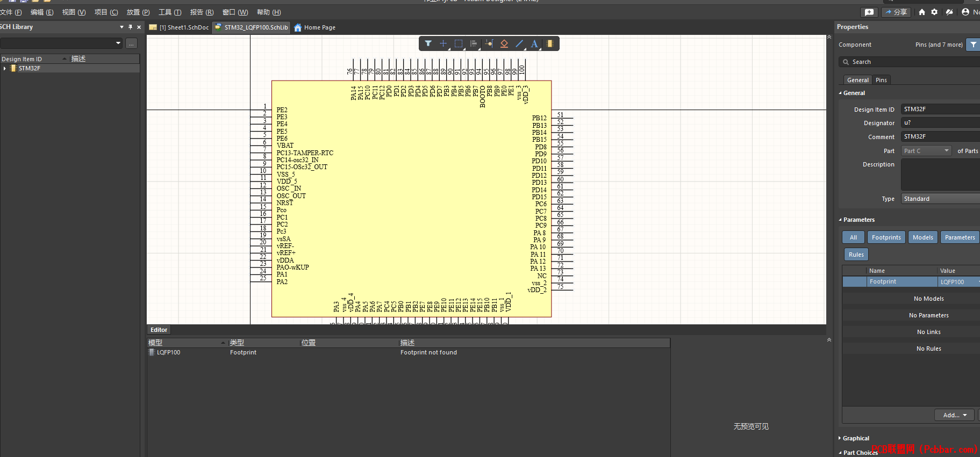Open the selection filter tool in the active bar
This screenshot has width=980, height=457.
tap(428, 43)
